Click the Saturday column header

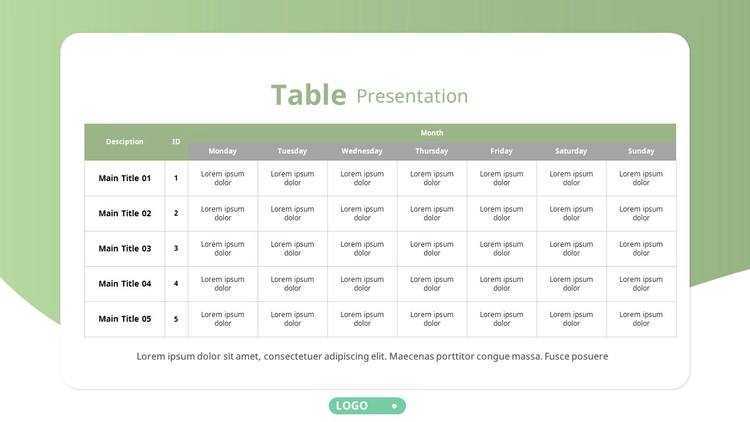click(x=571, y=151)
